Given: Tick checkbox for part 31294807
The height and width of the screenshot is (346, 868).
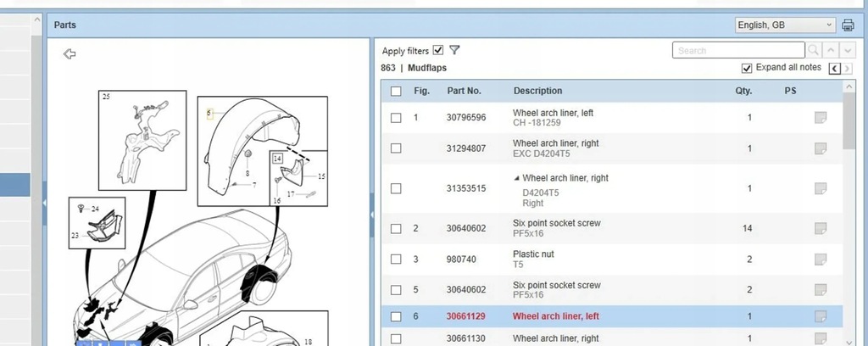Looking at the screenshot, I should coord(396,148).
